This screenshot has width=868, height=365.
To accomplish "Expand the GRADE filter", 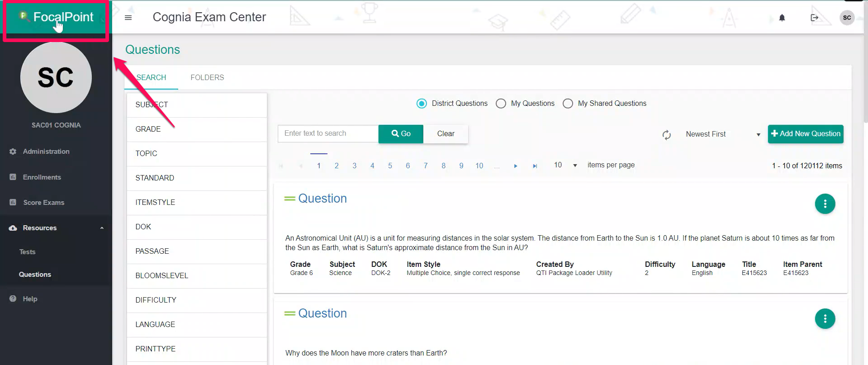I will [197, 129].
